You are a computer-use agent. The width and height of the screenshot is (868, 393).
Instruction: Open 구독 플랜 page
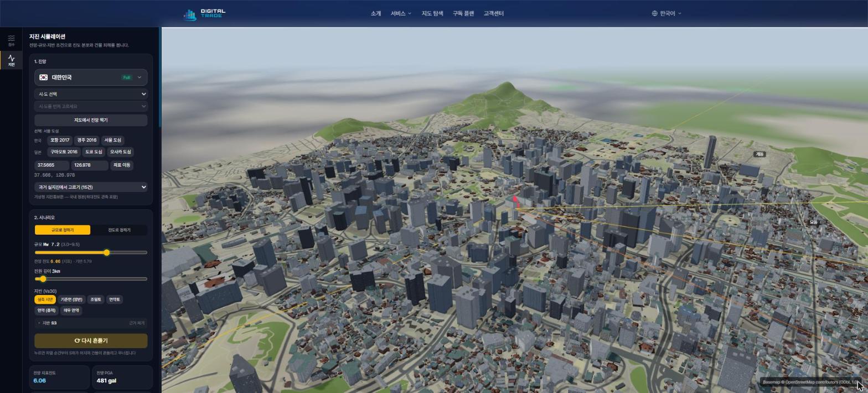(463, 13)
